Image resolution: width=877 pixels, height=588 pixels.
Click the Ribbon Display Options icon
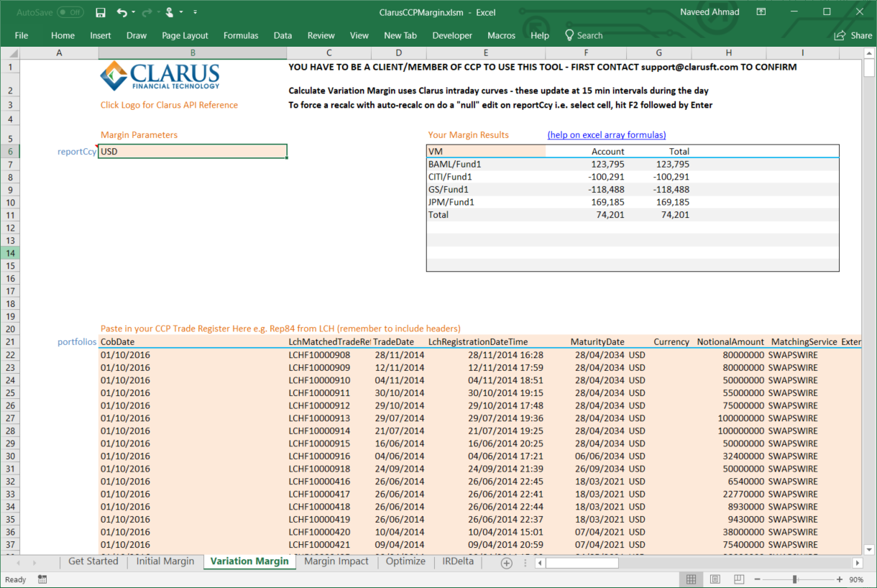point(761,12)
